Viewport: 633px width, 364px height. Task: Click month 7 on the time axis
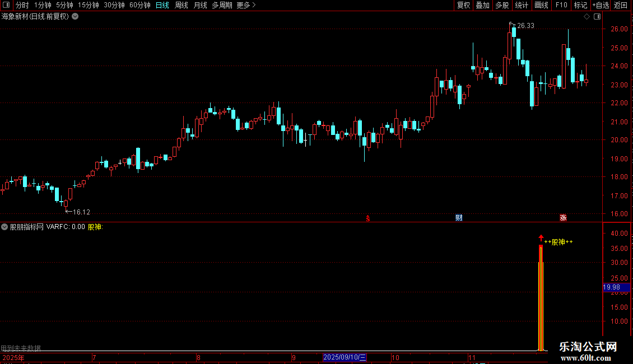pos(94,357)
